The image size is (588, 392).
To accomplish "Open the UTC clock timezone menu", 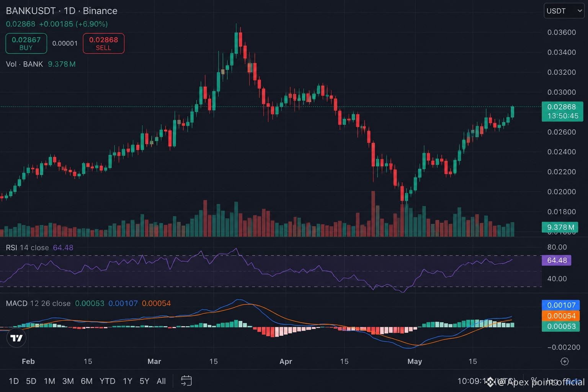I will 486,381.
